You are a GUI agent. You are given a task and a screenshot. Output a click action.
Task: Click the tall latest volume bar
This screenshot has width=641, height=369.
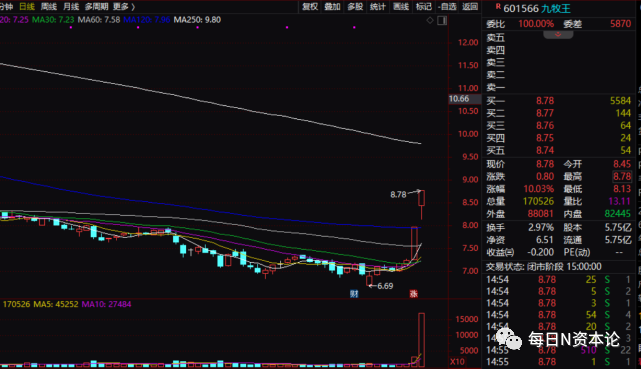pyautogui.click(x=421, y=340)
